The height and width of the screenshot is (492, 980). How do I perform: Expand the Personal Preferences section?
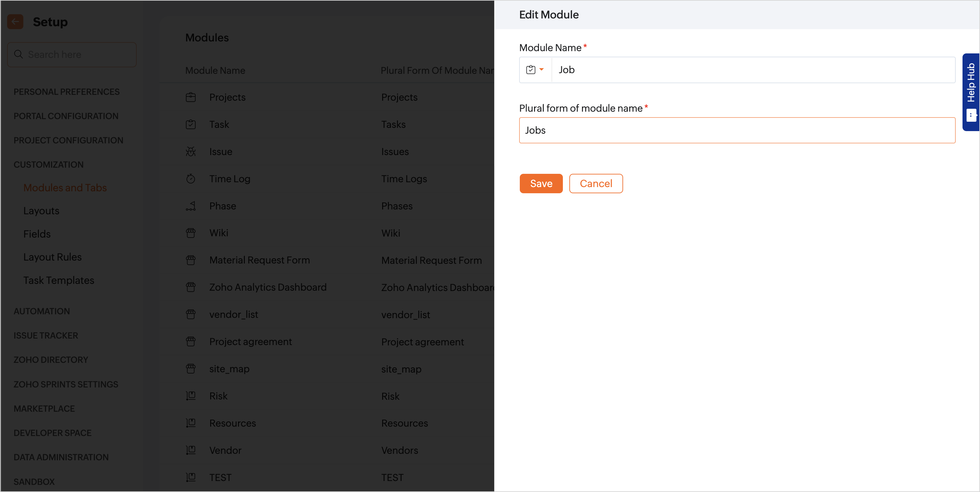[x=67, y=92]
